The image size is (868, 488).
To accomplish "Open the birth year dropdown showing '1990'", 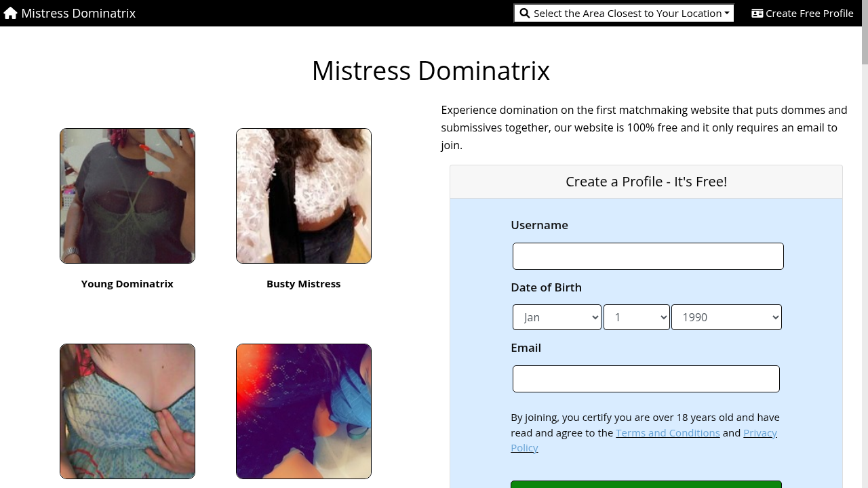I will tap(726, 317).
